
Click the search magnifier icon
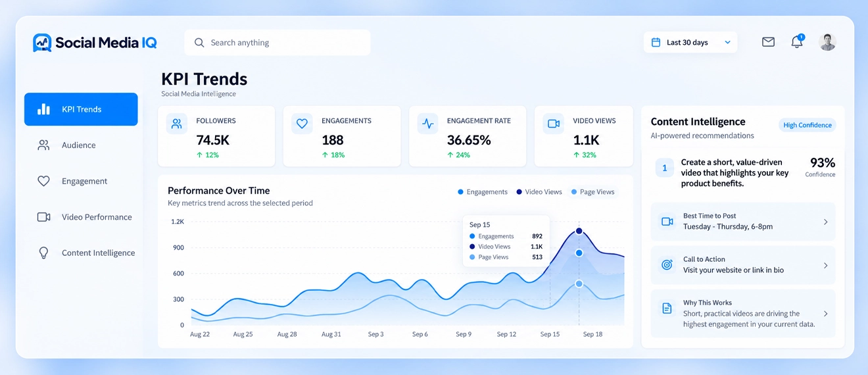(199, 43)
